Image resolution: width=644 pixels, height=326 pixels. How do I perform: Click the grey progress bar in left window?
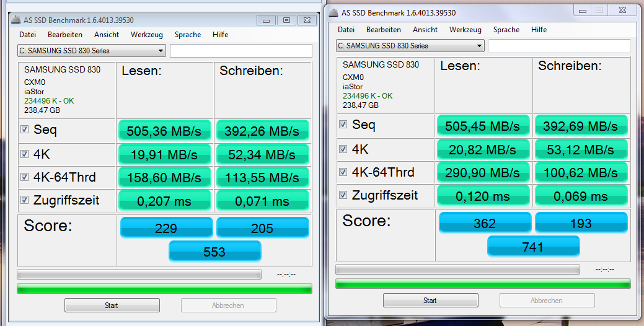[x=139, y=275]
